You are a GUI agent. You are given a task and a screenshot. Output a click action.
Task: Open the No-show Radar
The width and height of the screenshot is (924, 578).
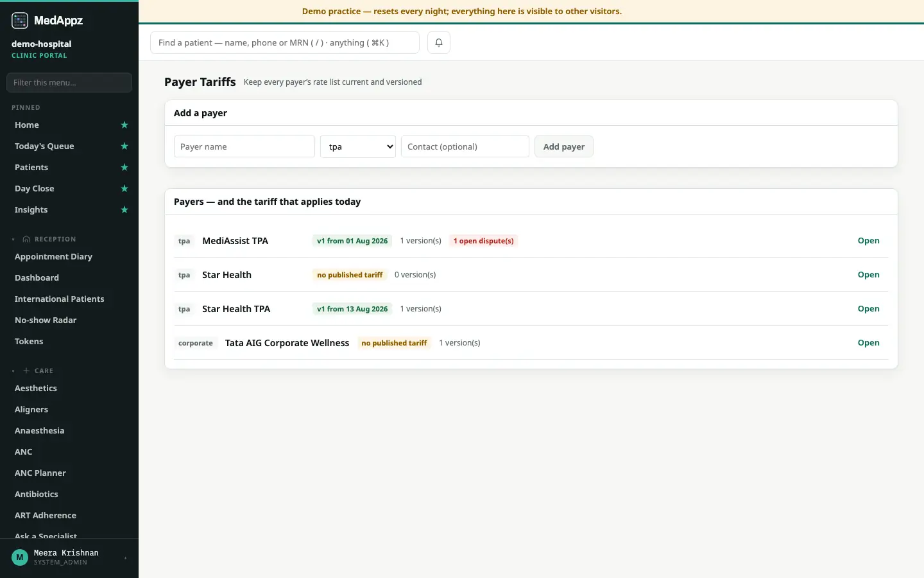(46, 320)
